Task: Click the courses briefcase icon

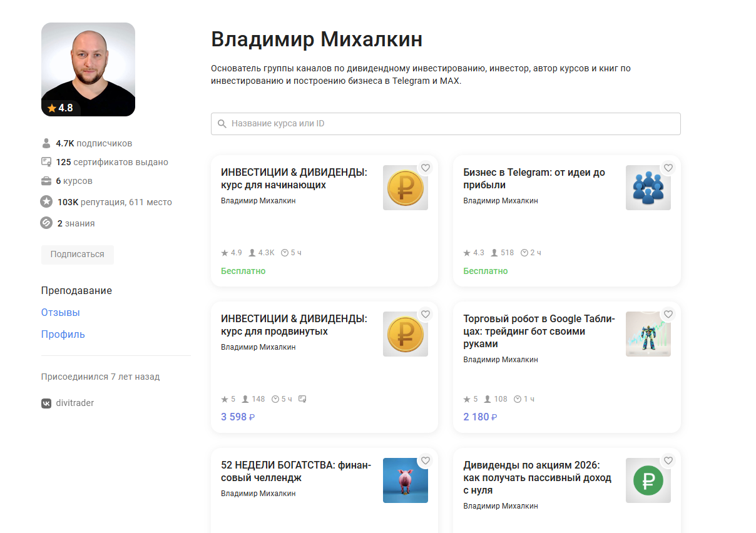Action: tap(46, 181)
